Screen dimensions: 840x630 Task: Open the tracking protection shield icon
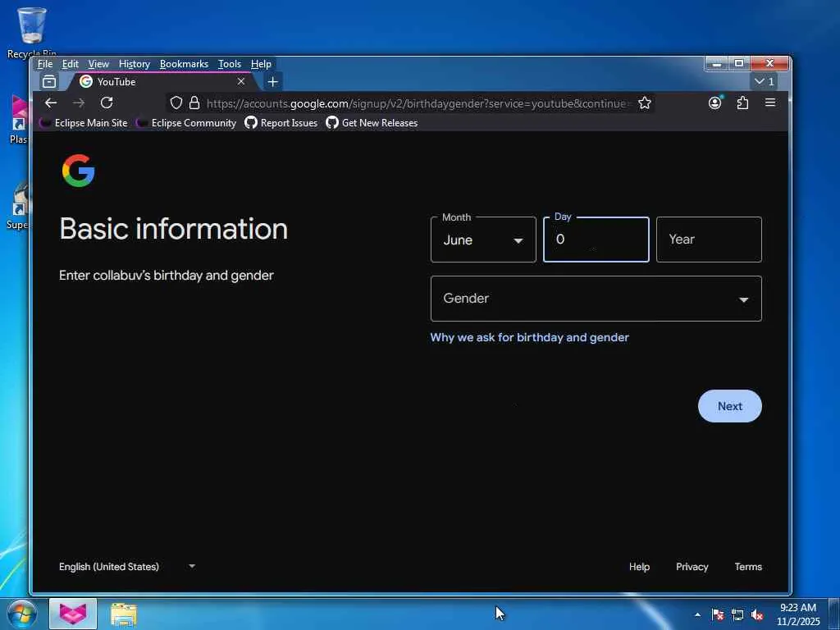[x=176, y=103]
